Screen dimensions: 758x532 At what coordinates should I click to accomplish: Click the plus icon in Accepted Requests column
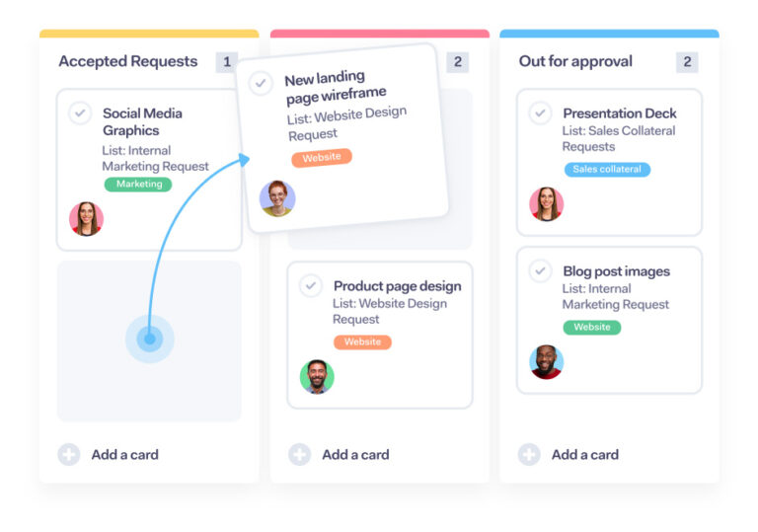tap(69, 455)
